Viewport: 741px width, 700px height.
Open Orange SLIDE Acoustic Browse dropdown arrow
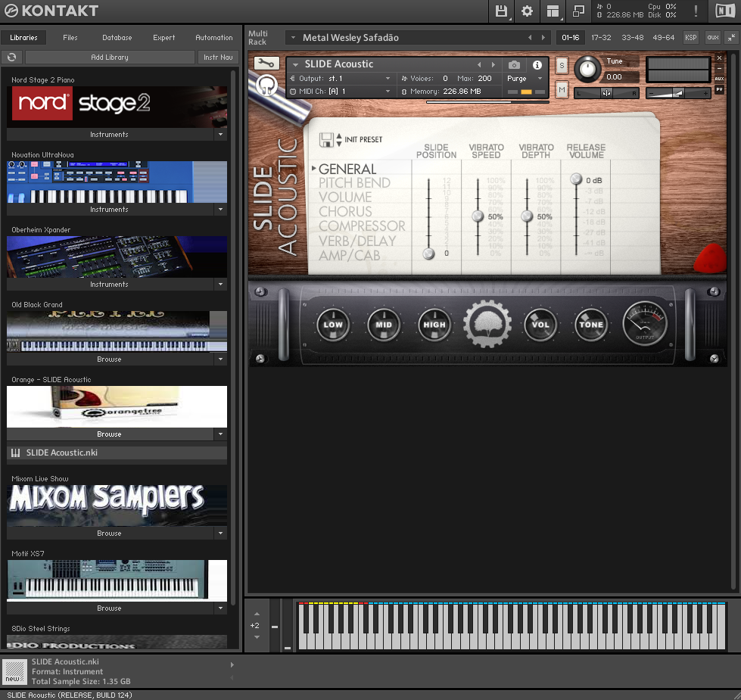click(220, 434)
